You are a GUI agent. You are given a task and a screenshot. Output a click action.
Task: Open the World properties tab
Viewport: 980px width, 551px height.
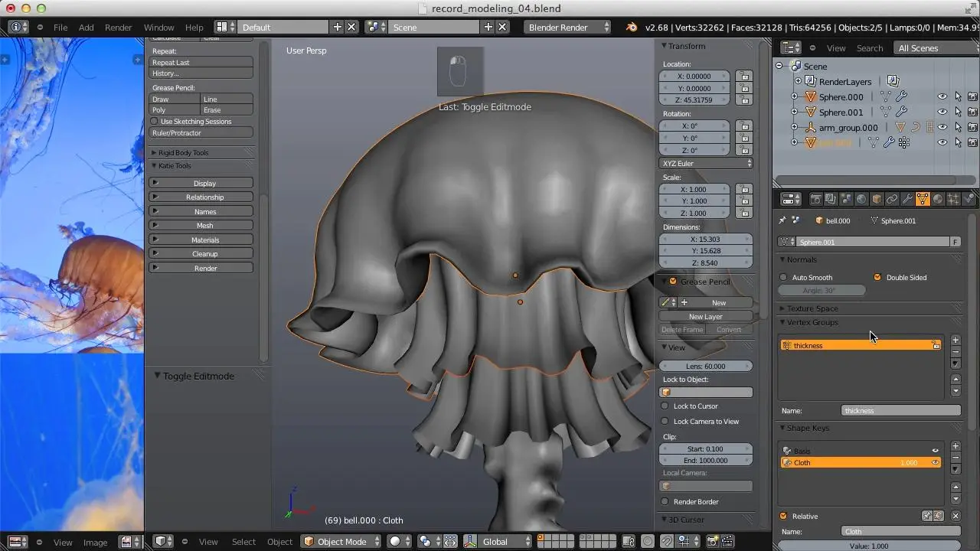pyautogui.click(x=861, y=199)
